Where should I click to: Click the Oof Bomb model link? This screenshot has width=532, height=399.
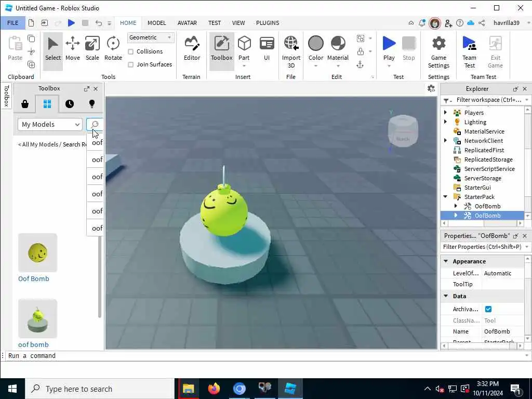(34, 278)
